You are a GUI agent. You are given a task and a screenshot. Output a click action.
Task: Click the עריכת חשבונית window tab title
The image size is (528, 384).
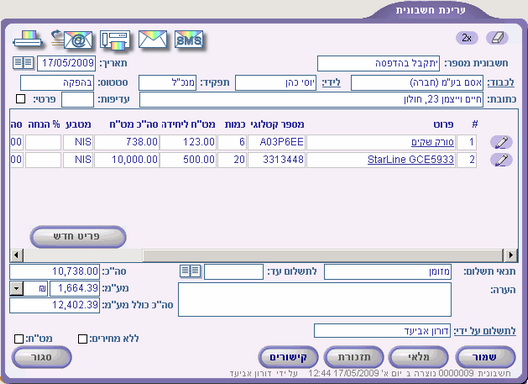tap(430, 10)
